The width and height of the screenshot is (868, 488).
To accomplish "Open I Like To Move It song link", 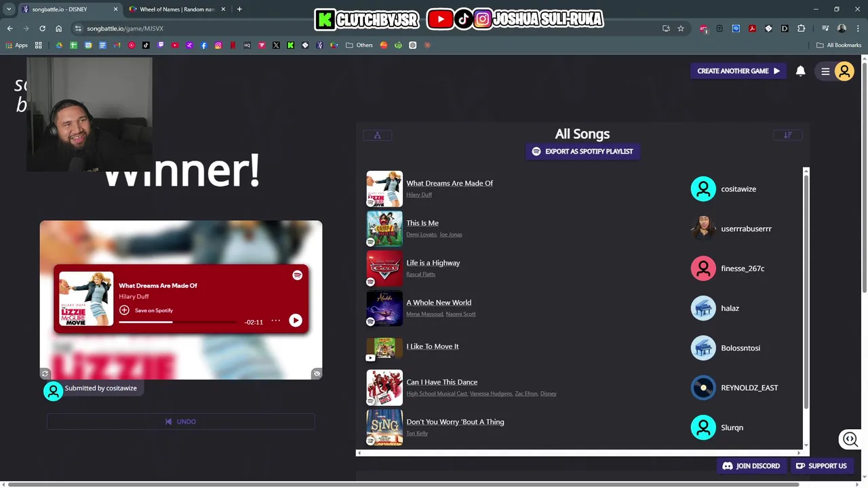I will (x=433, y=346).
